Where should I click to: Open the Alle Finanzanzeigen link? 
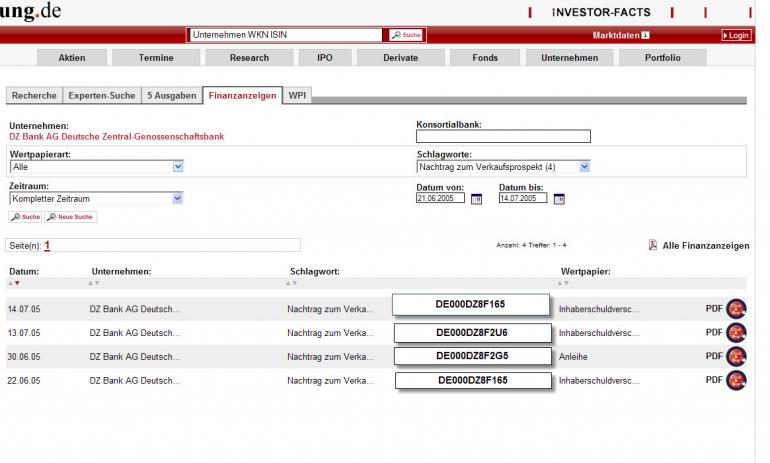tap(706, 245)
